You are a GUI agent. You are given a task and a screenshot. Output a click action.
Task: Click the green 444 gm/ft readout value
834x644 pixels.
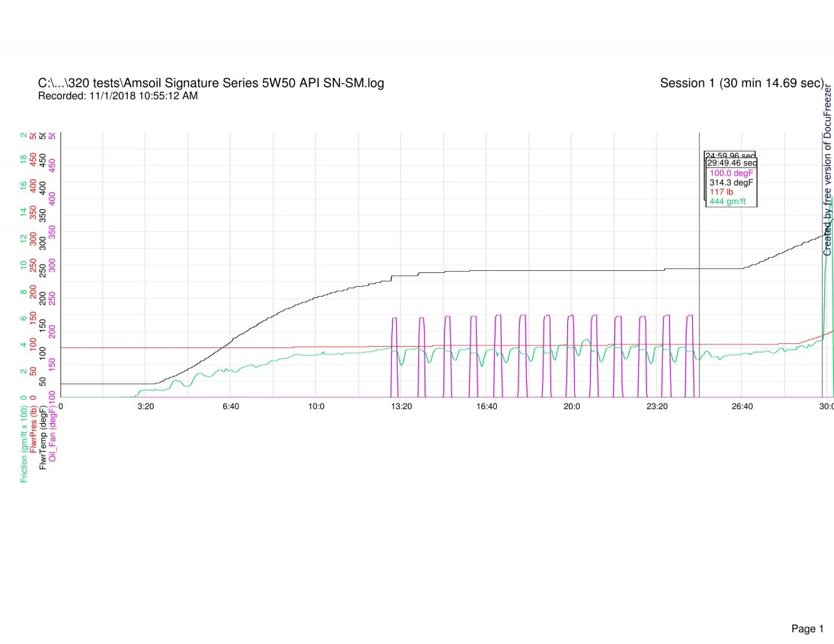coord(727,201)
